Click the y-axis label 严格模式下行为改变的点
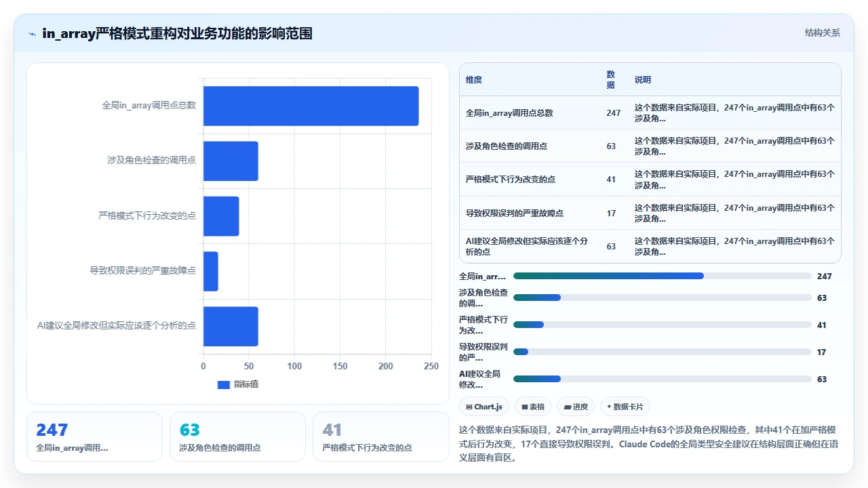The height and width of the screenshot is (488, 868). (147, 216)
